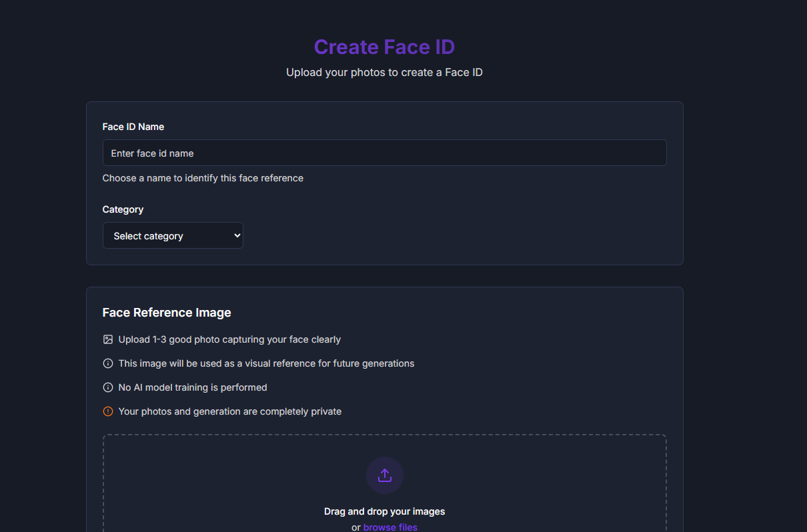The width and height of the screenshot is (807, 532).
Task: Click the Face Reference Image section heading
Action: pyautogui.click(x=167, y=313)
